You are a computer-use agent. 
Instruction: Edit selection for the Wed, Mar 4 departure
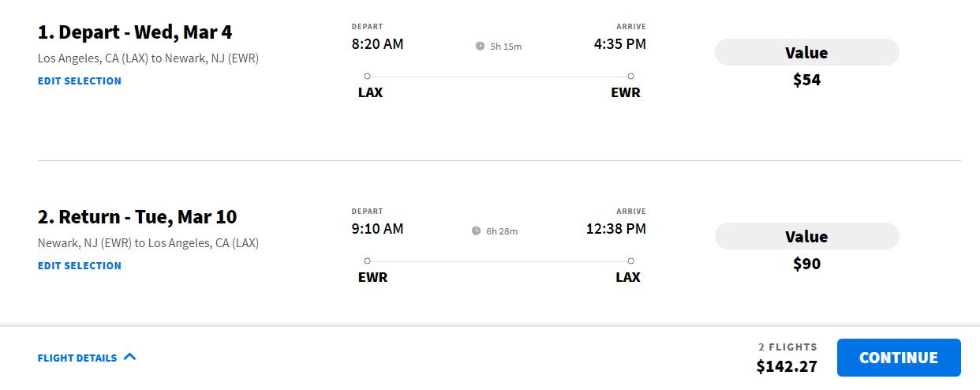tap(80, 81)
